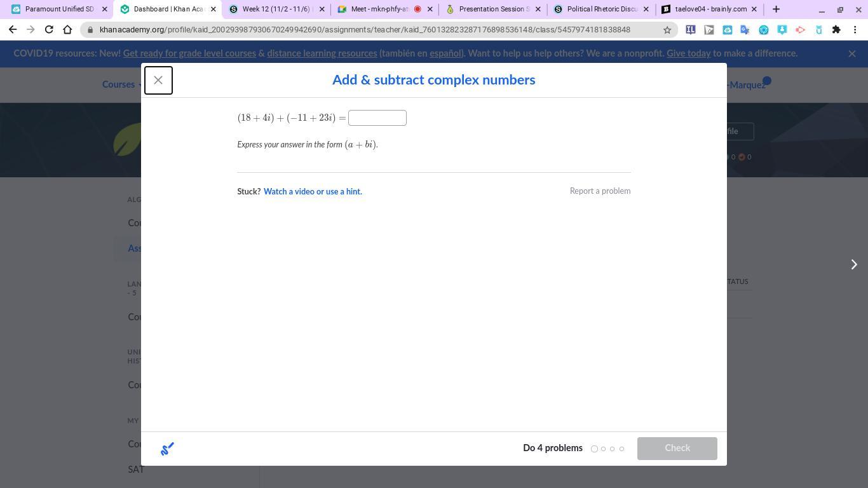Click Report a problem link

pyautogui.click(x=600, y=191)
